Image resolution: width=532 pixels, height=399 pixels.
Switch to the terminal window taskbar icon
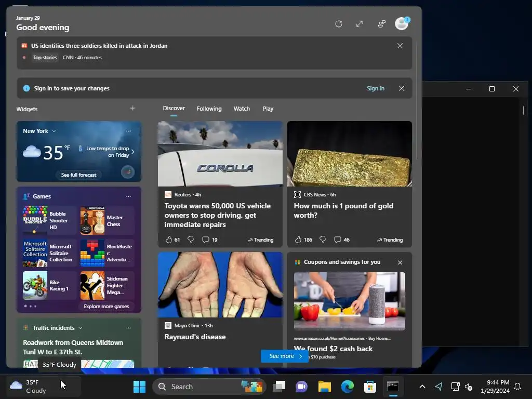393,387
